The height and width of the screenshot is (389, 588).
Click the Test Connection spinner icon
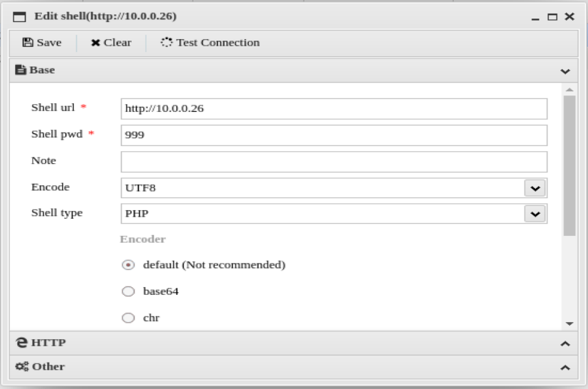pyautogui.click(x=167, y=43)
